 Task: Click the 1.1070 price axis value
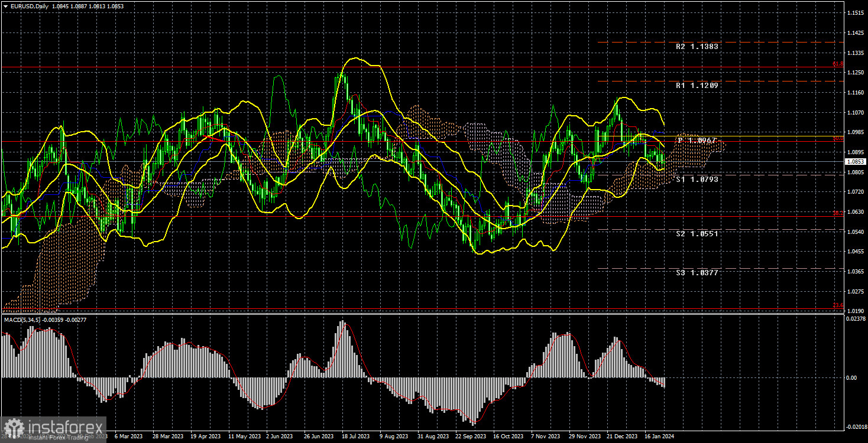click(856, 112)
